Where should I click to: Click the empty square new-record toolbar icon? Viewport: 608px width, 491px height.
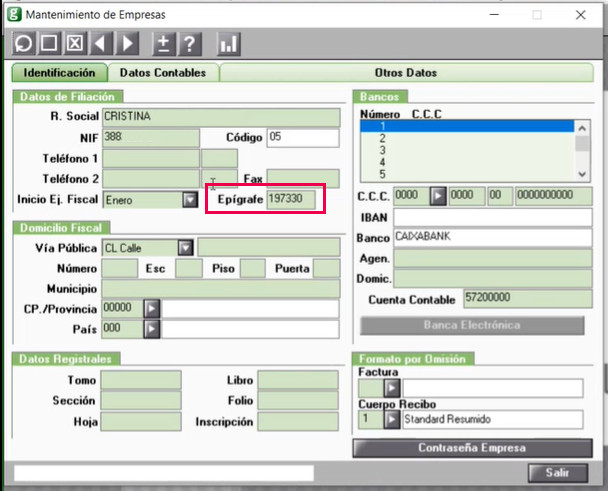[49, 43]
